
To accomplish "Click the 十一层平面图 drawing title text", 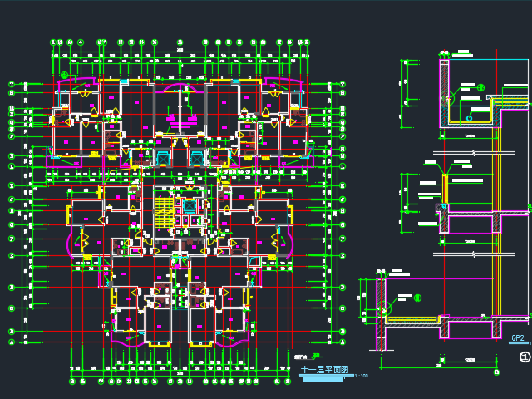I will (324, 370).
